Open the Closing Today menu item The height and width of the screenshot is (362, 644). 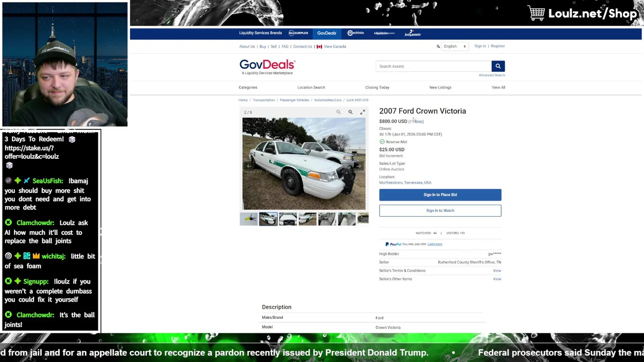pos(377,87)
